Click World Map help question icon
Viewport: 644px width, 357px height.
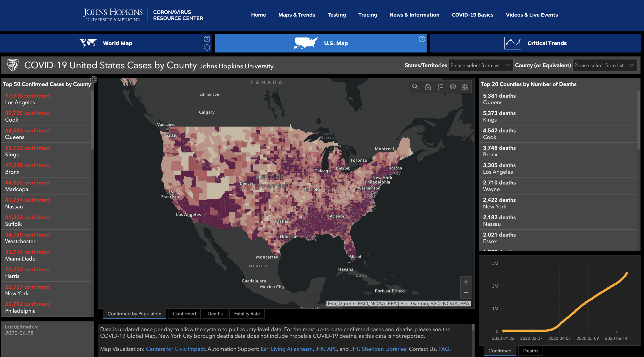207,39
